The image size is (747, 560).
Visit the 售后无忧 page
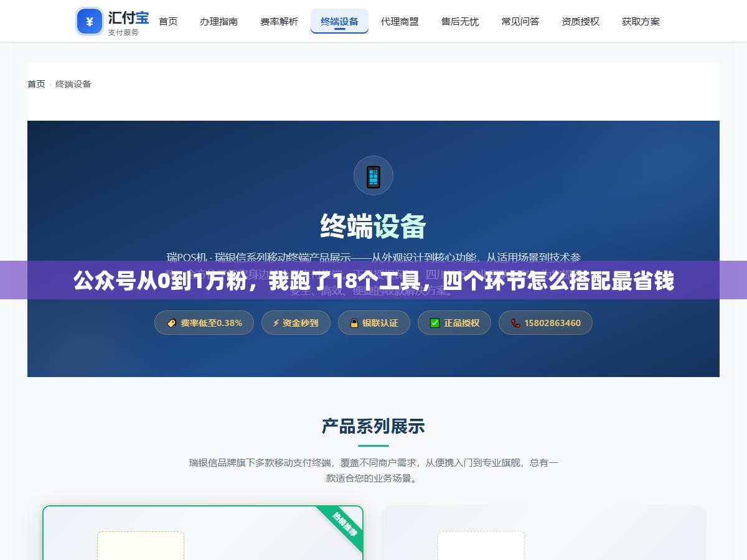(460, 22)
